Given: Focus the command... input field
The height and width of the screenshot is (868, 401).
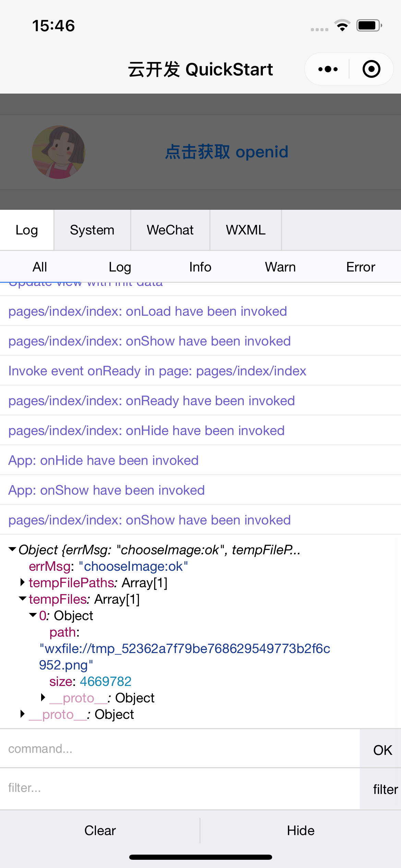Looking at the screenshot, I should (x=180, y=749).
